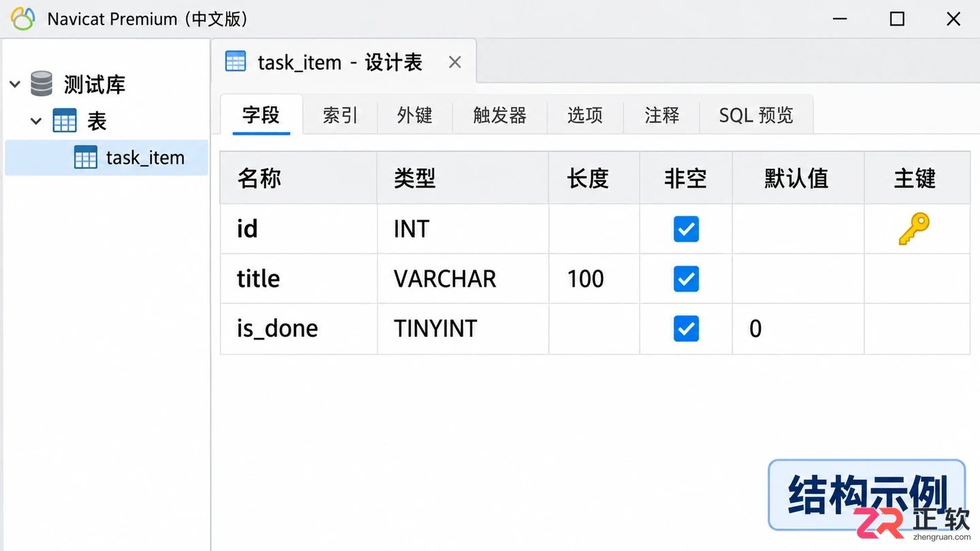Click the 名称 column header
The height and width of the screenshot is (551, 980).
(299, 178)
